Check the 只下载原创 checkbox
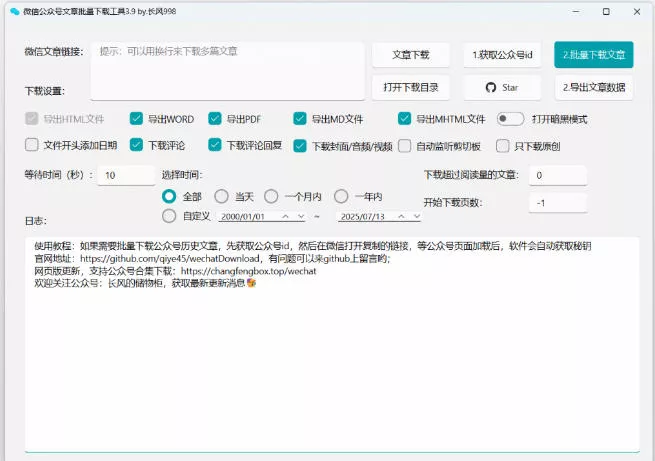The width and height of the screenshot is (655, 461). (x=503, y=146)
